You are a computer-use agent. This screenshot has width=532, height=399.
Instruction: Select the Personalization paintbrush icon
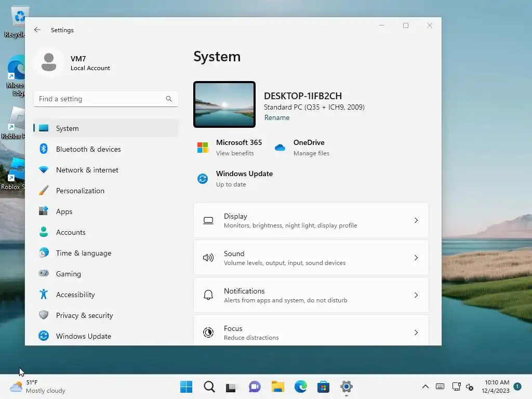tap(44, 190)
